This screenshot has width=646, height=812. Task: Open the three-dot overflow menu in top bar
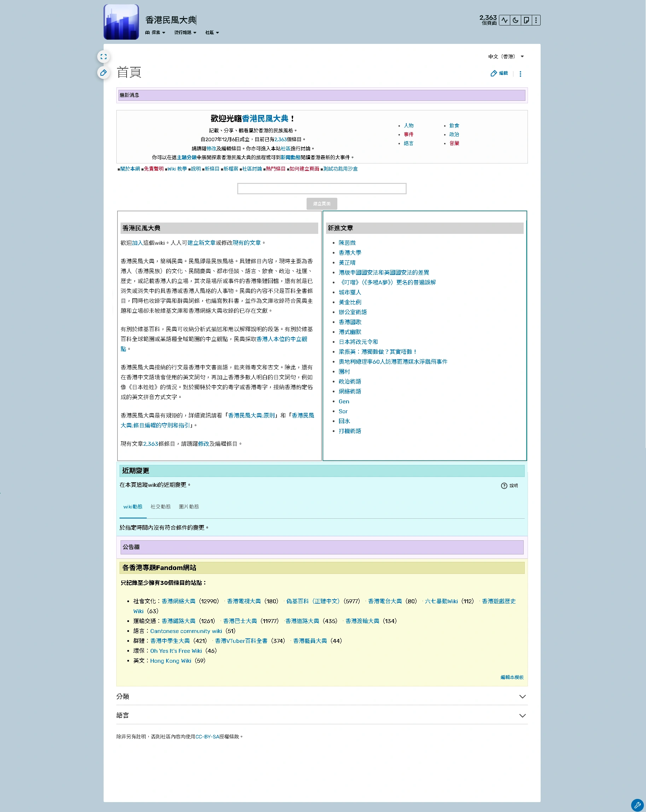pyautogui.click(x=537, y=19)
